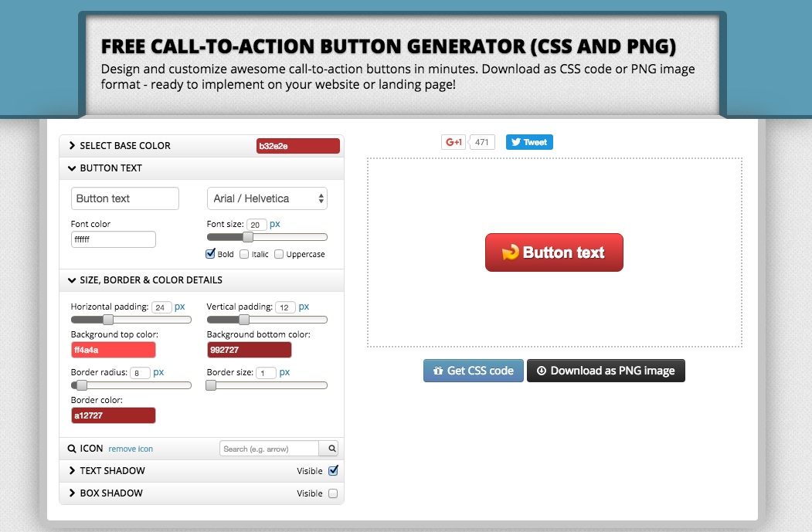Expand the SELECT BASE COLOR panel
This screenshot has width=812, height=532.
click(x=126, y=145)
